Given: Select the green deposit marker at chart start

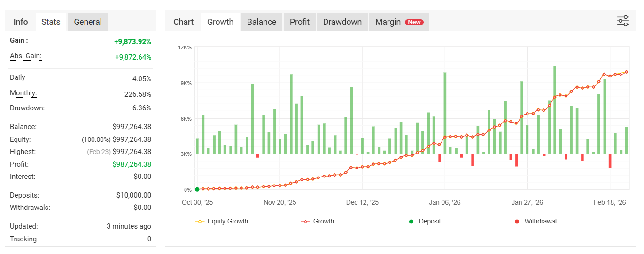Looking at the screenshot, I should click(197, 189).
